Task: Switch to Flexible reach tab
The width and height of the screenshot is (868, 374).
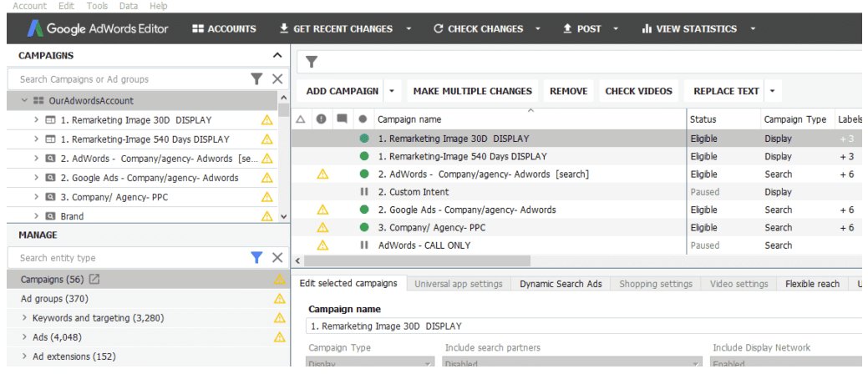Action: point(812,284)
